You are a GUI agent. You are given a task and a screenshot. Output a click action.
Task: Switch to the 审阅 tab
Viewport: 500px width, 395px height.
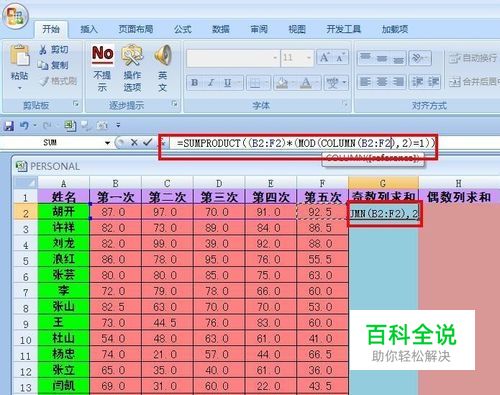pos(259,29)
